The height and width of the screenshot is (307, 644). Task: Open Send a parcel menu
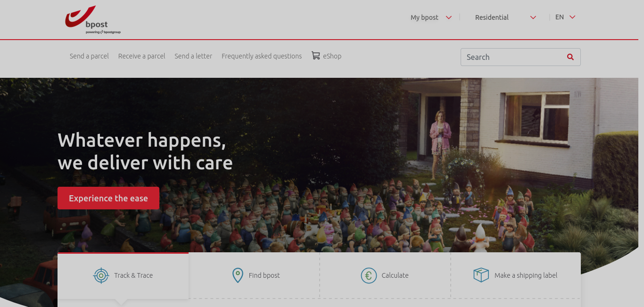click(x=89, y=56)
